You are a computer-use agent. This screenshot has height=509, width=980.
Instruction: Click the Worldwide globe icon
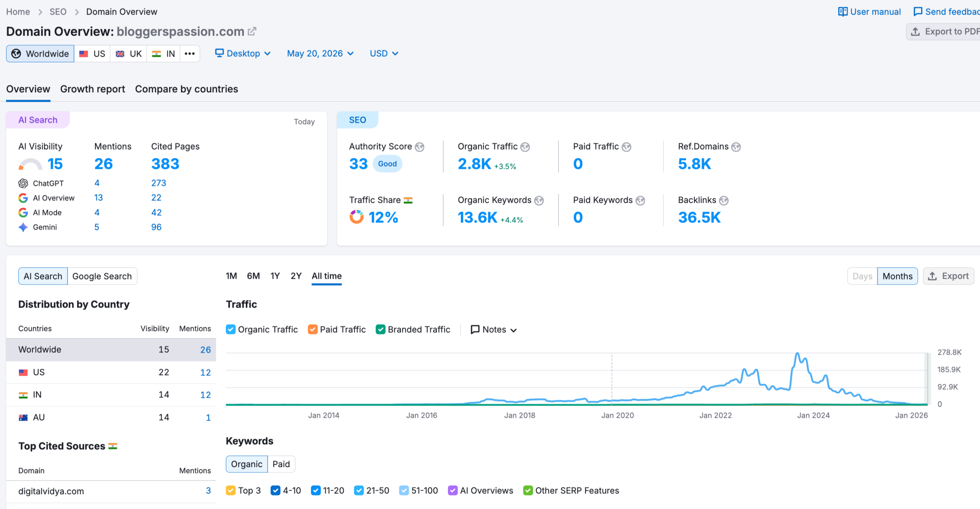coord(16,54)
